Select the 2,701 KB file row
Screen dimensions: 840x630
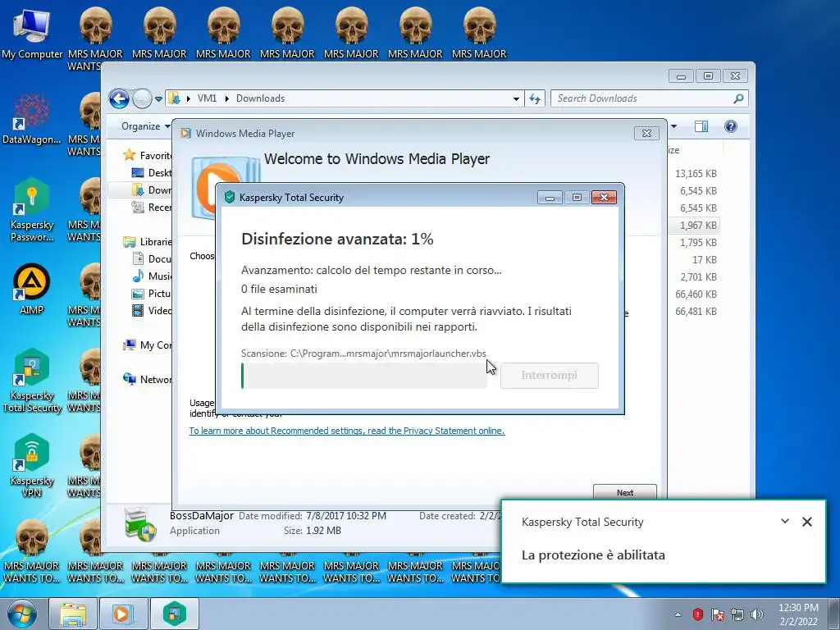click(x=693, y=277)
